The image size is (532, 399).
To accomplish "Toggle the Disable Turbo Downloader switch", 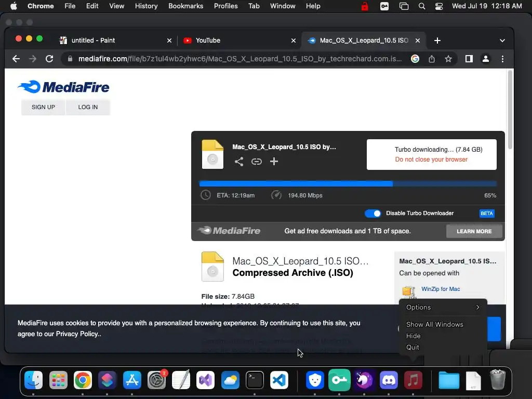I will tap(373, 214).
